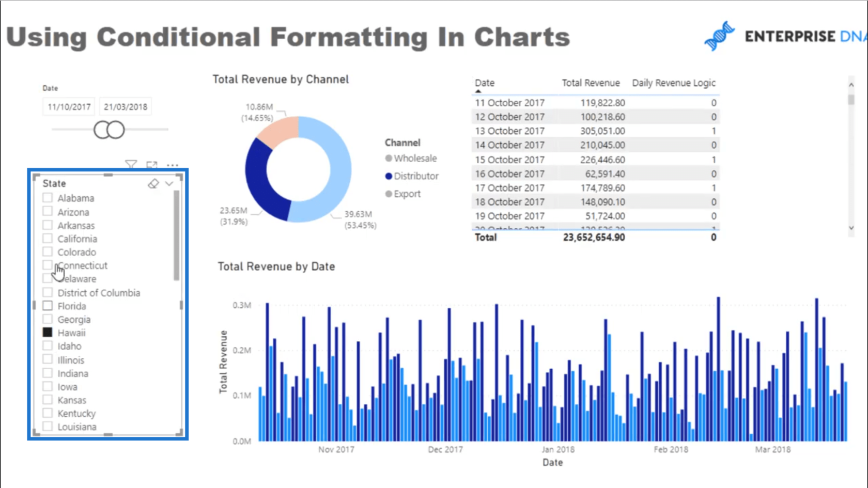Select the 13 October 2017 row
This screenshot has height=488, width=868.
coord(595,131)
